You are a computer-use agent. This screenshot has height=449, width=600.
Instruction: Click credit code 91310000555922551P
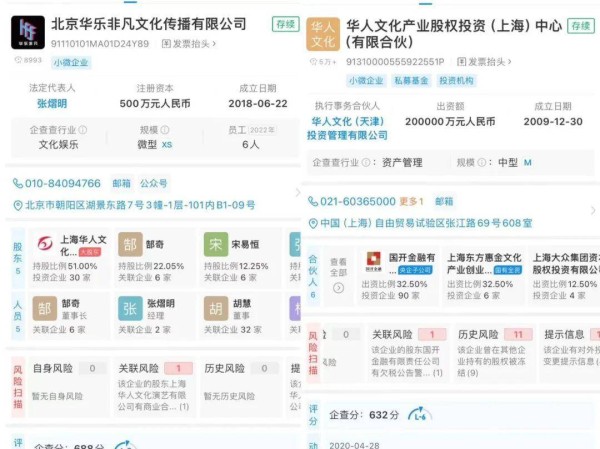pyautogui.click(x=395, y=62)
